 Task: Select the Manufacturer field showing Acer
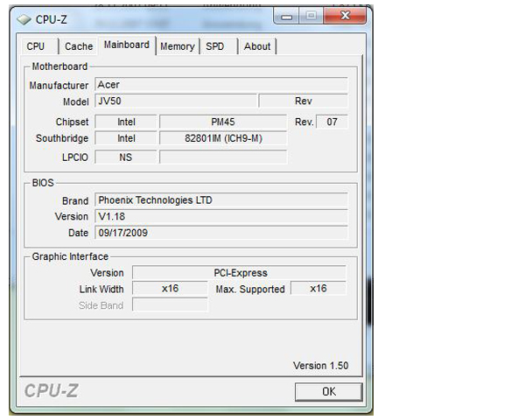click(221, 85)
